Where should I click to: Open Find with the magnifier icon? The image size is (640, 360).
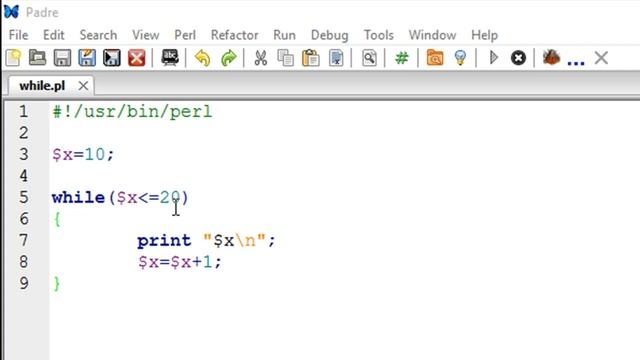(369, 58)
